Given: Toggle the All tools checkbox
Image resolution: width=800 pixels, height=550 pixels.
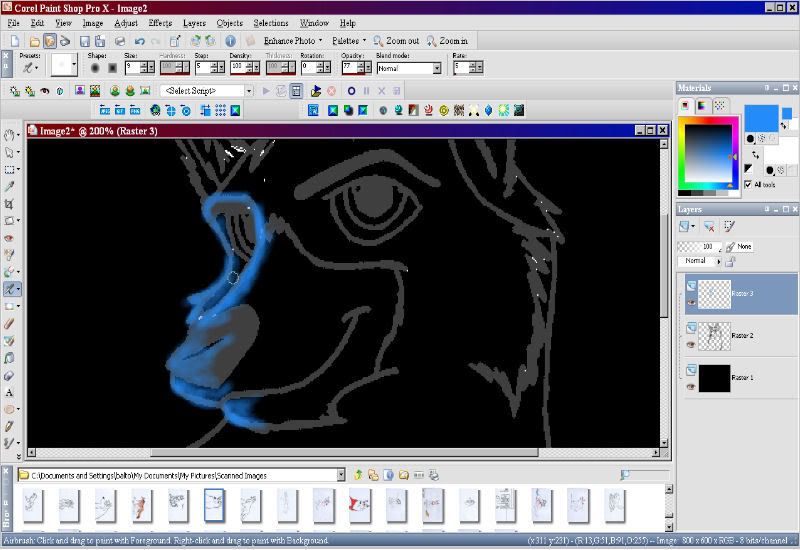Looking at the screenshot, I should (748, 184).
